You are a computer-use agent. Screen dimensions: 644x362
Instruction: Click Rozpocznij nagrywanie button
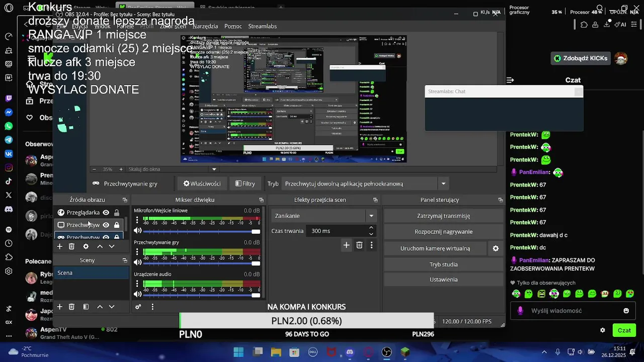pyautogui.click(x=443, y=232)
